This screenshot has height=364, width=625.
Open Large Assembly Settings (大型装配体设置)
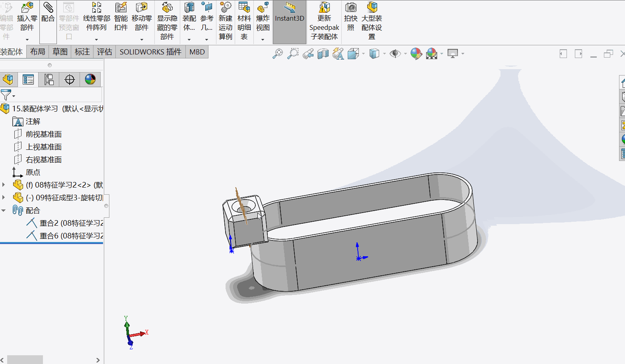click(372, 21)
